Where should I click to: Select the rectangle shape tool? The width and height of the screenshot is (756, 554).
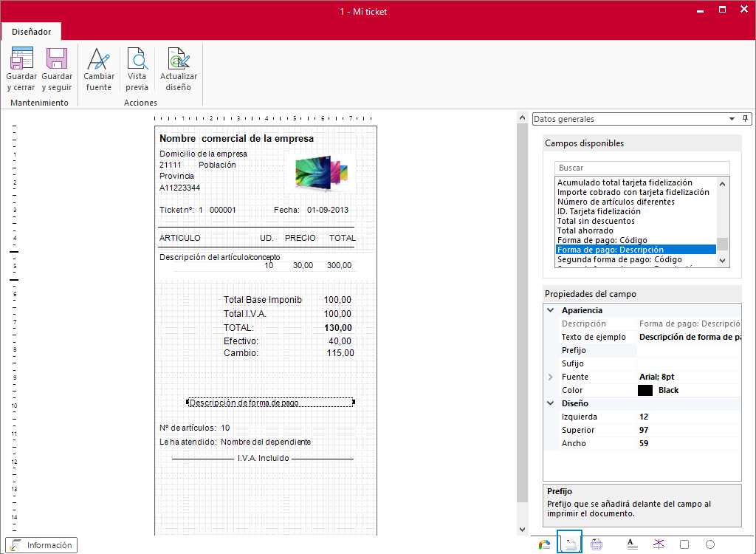point(684,545)
